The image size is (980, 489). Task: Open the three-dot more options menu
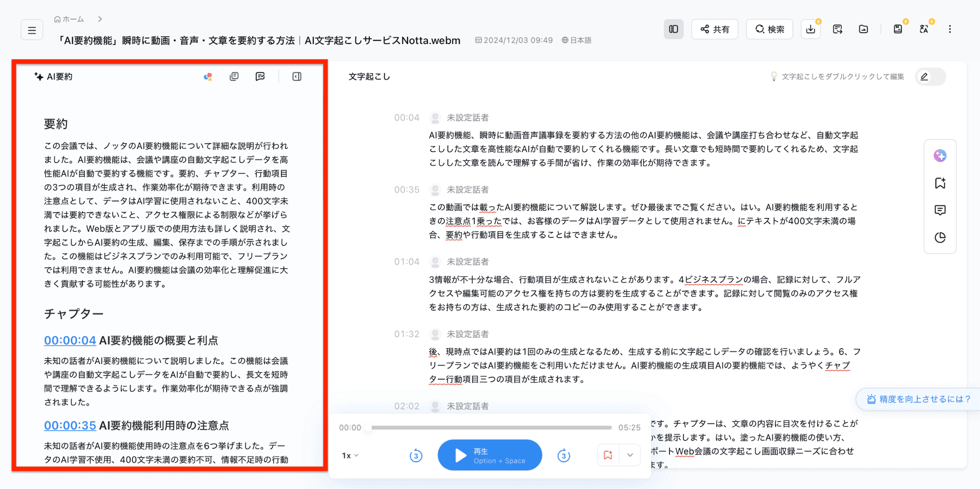[x=950, y=29]
